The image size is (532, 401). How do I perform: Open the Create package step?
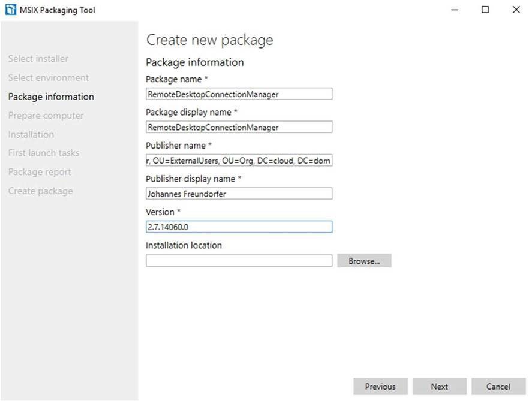(x=40, y=191)
